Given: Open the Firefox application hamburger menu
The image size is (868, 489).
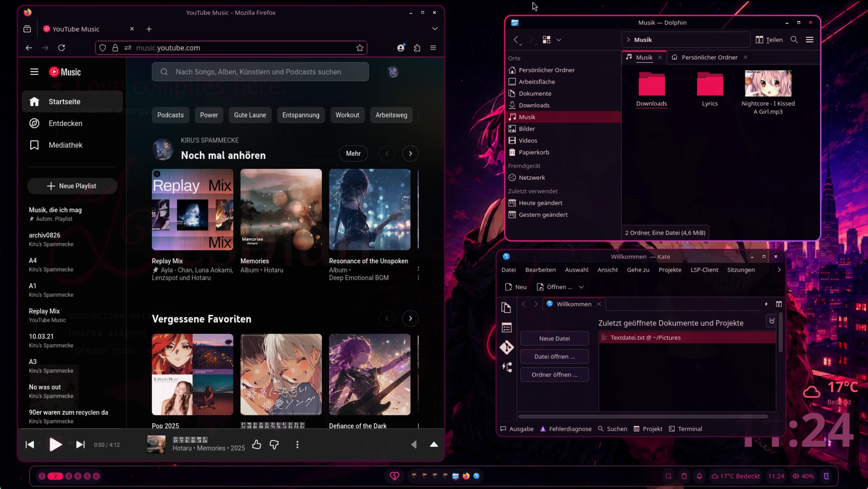Looking at the screenshot, I should [x=433, y=47].
